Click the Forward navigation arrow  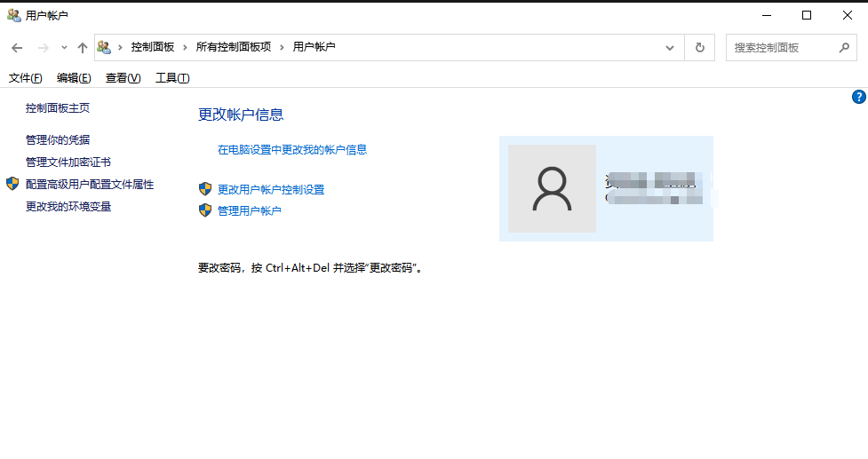[43, 48]
